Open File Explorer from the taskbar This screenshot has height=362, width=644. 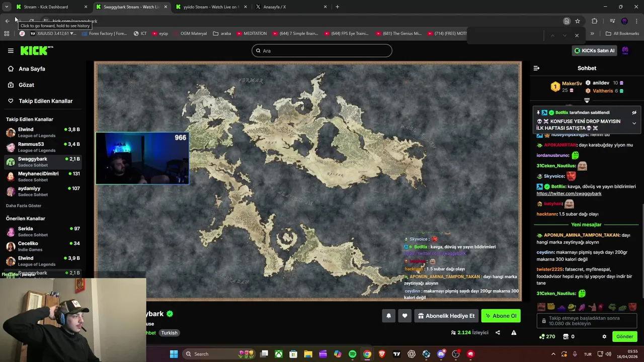[308, 354]
